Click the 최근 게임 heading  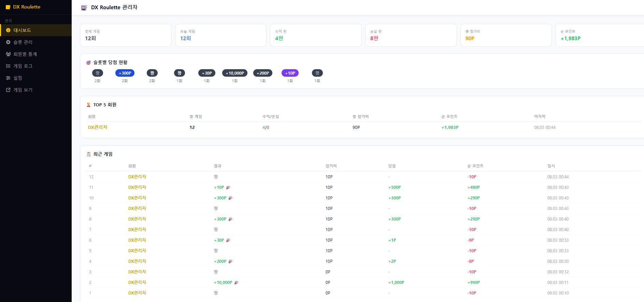103,154
